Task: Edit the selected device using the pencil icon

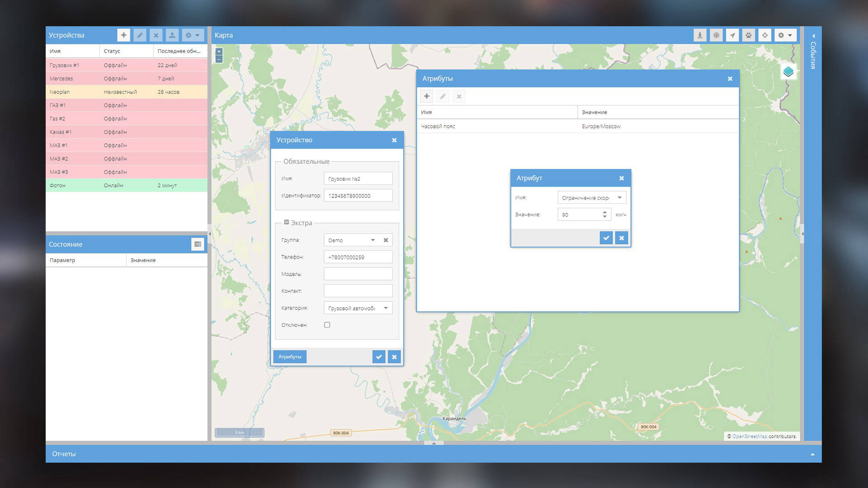Action: pos(140,35)
